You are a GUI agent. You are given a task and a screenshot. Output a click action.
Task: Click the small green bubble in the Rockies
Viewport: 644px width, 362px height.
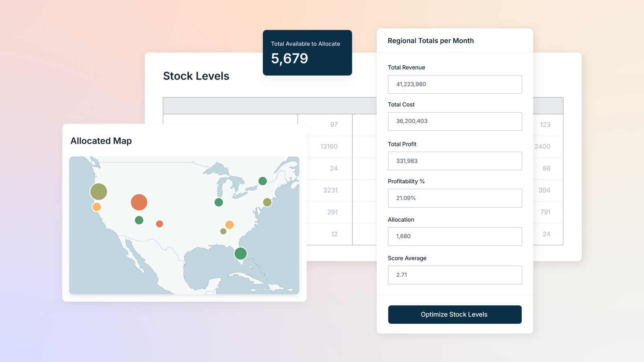tap(139, 220)
